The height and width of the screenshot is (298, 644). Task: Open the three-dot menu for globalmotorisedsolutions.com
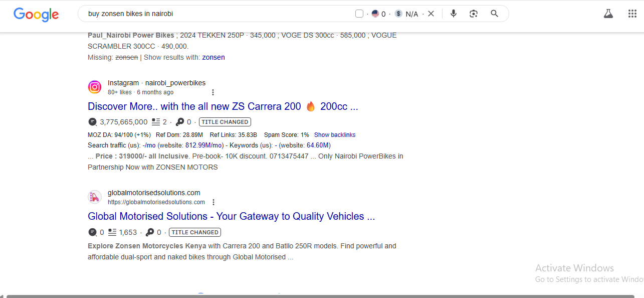(x=213, y=202)
